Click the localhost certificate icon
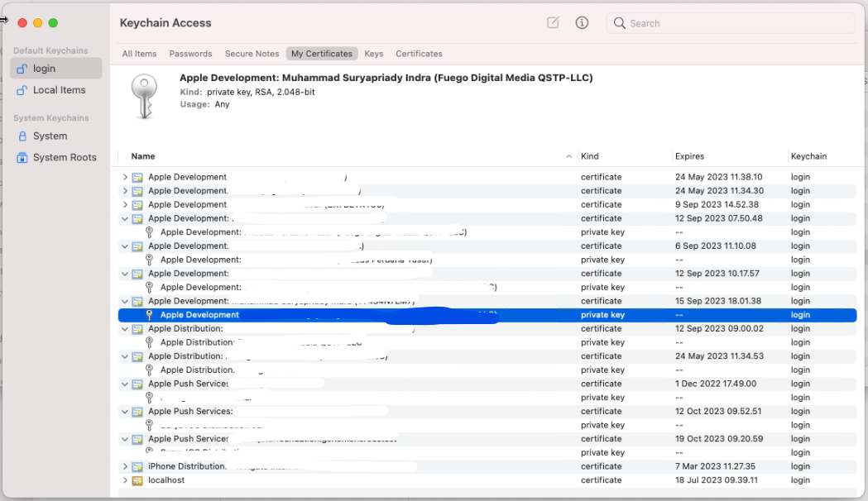868x501 pixels. 137,480
